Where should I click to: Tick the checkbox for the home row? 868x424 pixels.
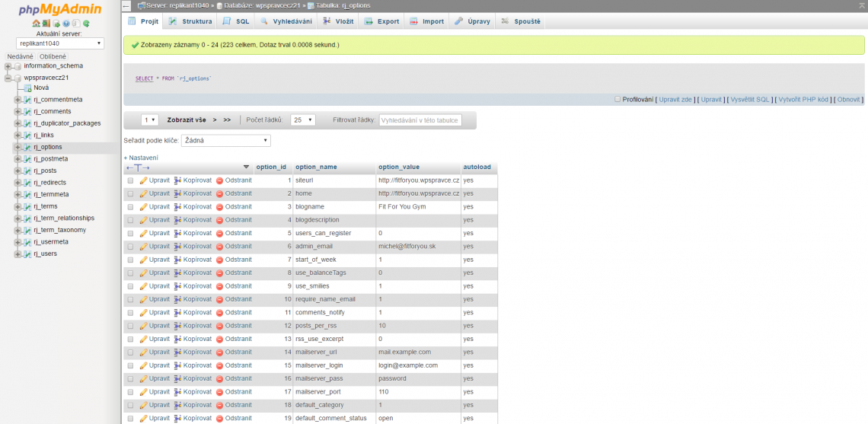pyautogui.click(x=130, y=194)
